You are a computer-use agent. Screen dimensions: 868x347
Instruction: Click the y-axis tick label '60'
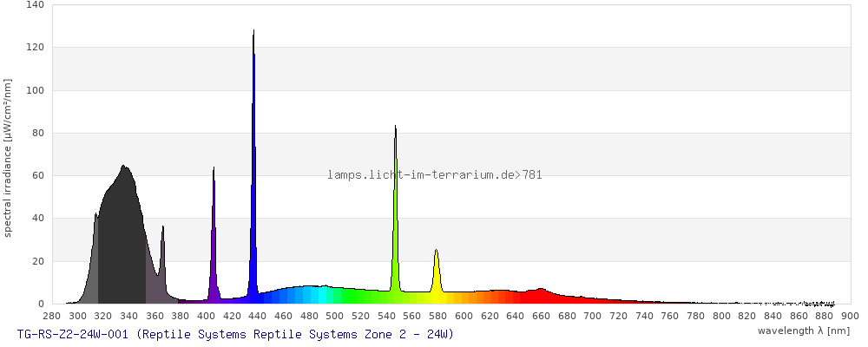pyautogui.click(x=37, y=176)
